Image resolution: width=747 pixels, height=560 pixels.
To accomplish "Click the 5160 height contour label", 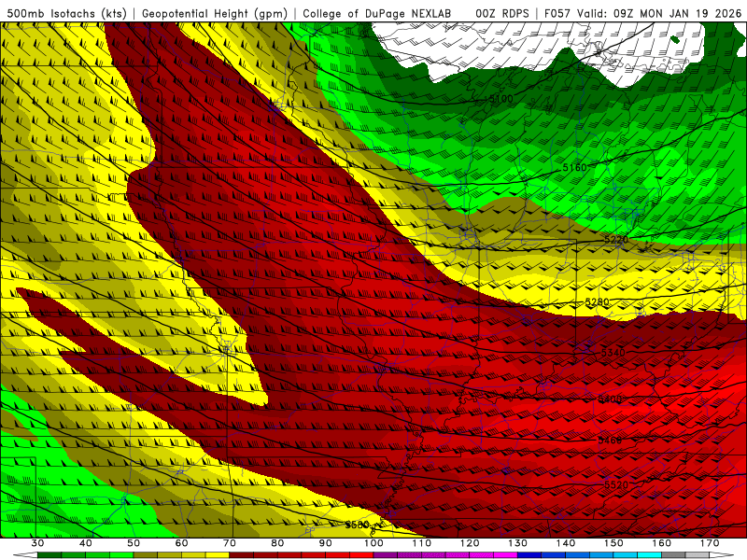I will [x=574, y=168].
